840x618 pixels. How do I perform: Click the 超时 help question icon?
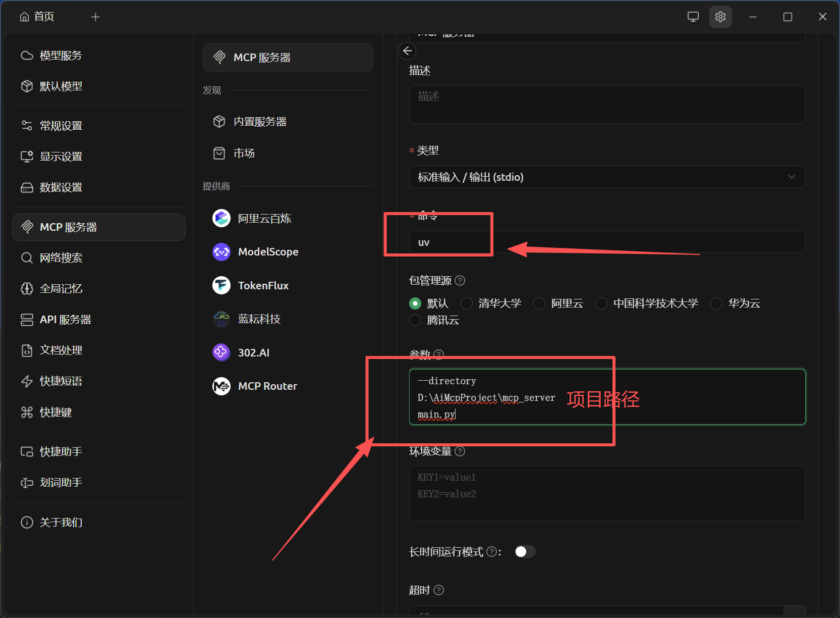click(439, 590)
